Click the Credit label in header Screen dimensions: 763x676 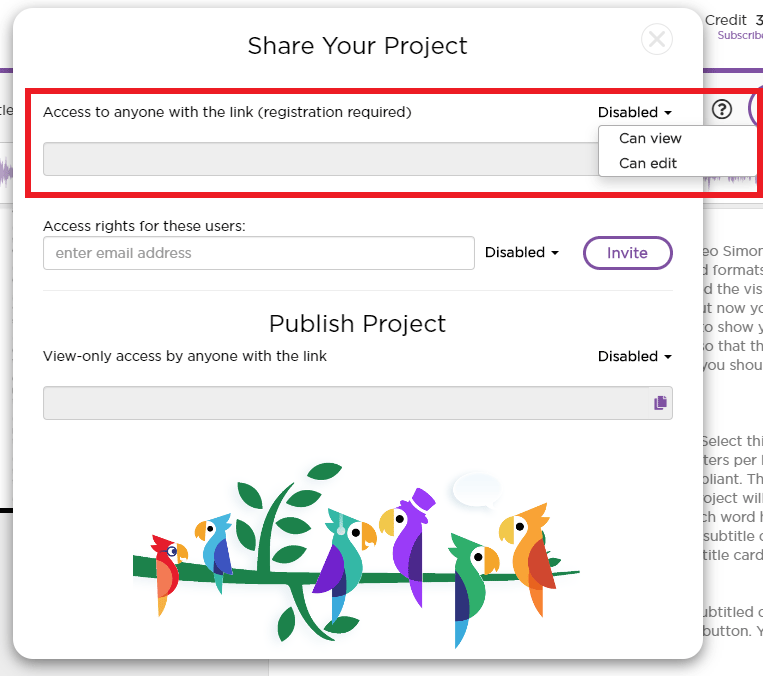point(726,20)
